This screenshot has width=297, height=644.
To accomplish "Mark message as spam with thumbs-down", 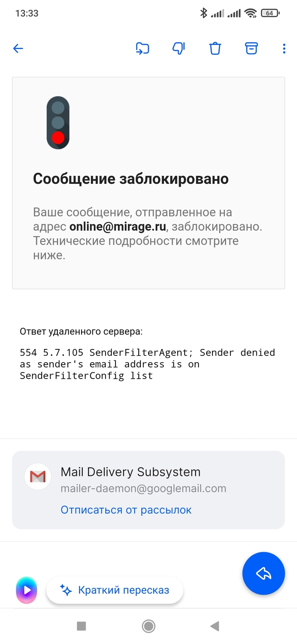I will [x=179, y=48].
